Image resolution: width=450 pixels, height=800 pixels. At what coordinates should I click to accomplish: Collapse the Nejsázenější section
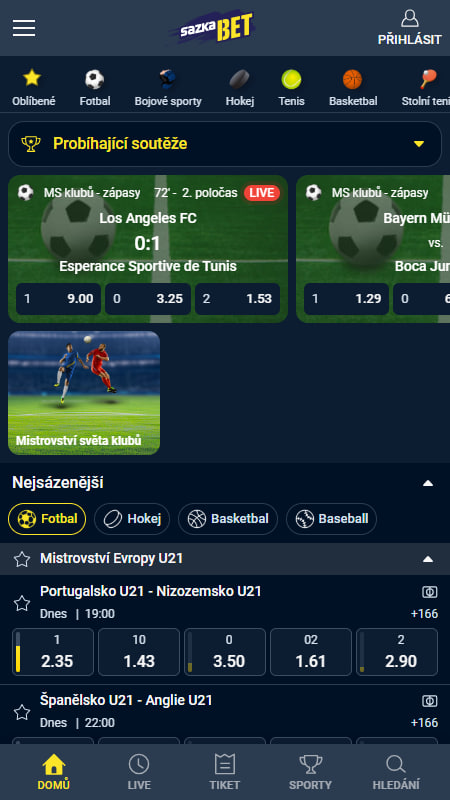(428, 483)
